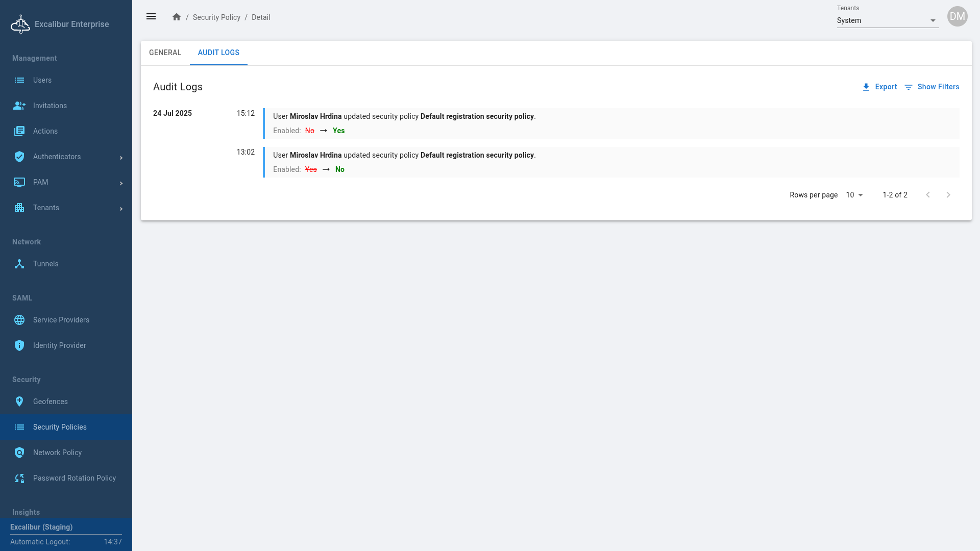Go to Tunnels network page
The height and width of the screenshot is (551, 980).
[45, 264]
